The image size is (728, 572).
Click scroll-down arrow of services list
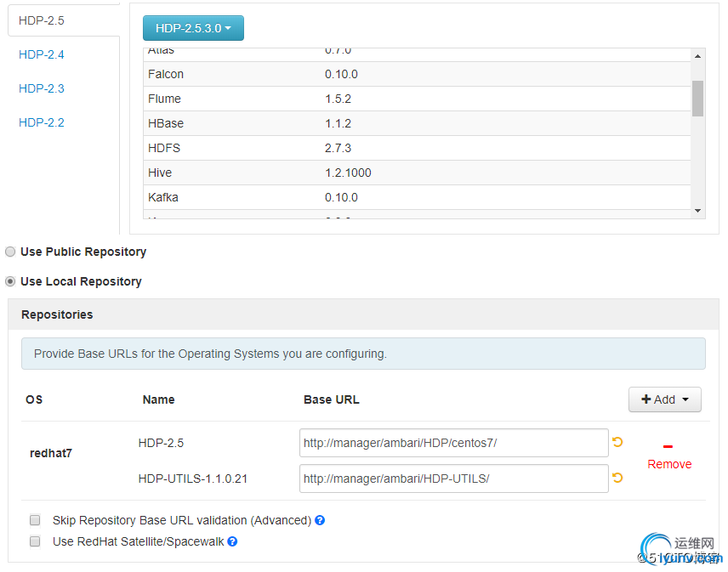[x=697, y=210]
